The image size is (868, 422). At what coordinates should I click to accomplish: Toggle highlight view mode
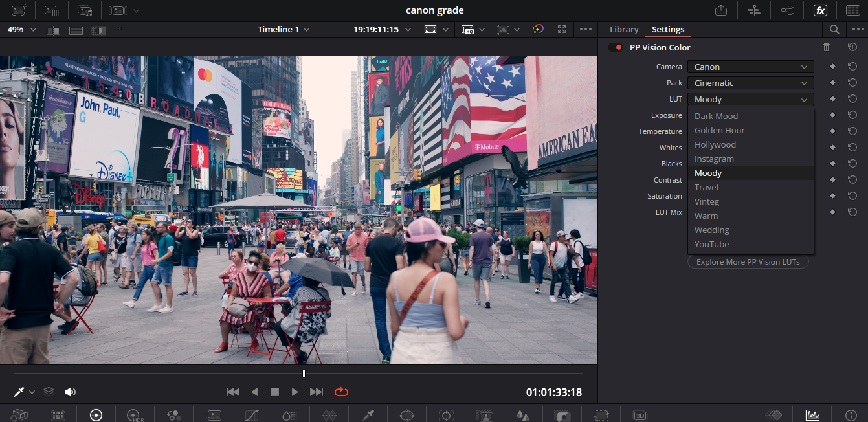pos(98,30)
